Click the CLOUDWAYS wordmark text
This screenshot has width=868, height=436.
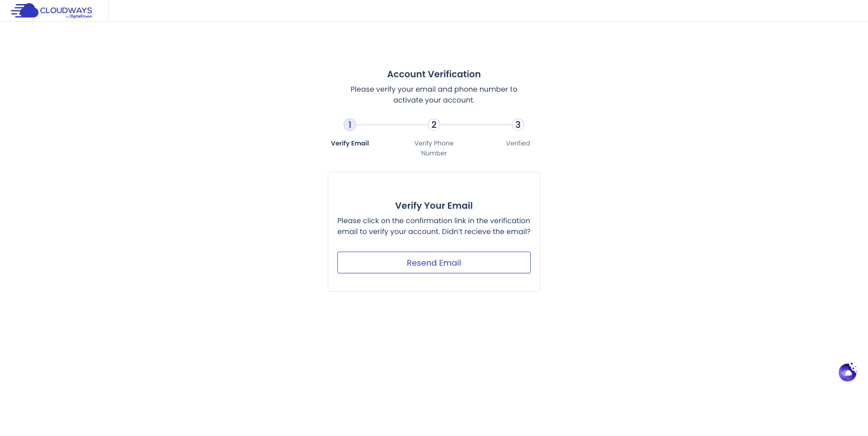pyautogui.click(x=66, y=10)
